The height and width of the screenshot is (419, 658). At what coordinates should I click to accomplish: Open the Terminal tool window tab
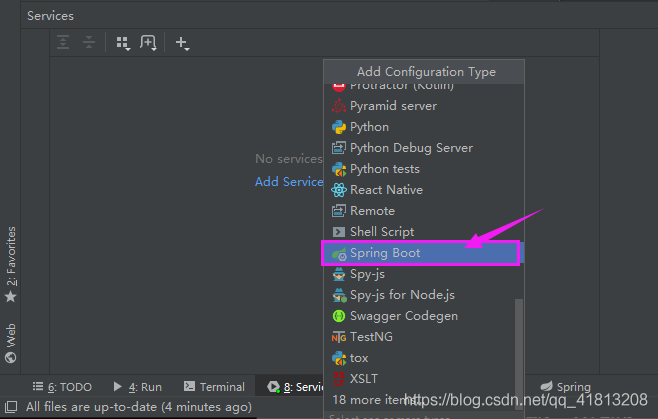(x=214, y=387)
